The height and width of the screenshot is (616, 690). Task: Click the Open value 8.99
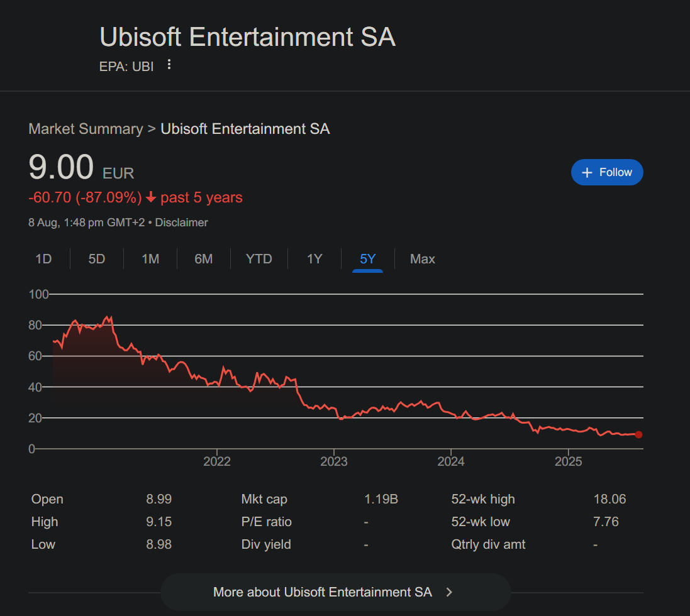159,499
